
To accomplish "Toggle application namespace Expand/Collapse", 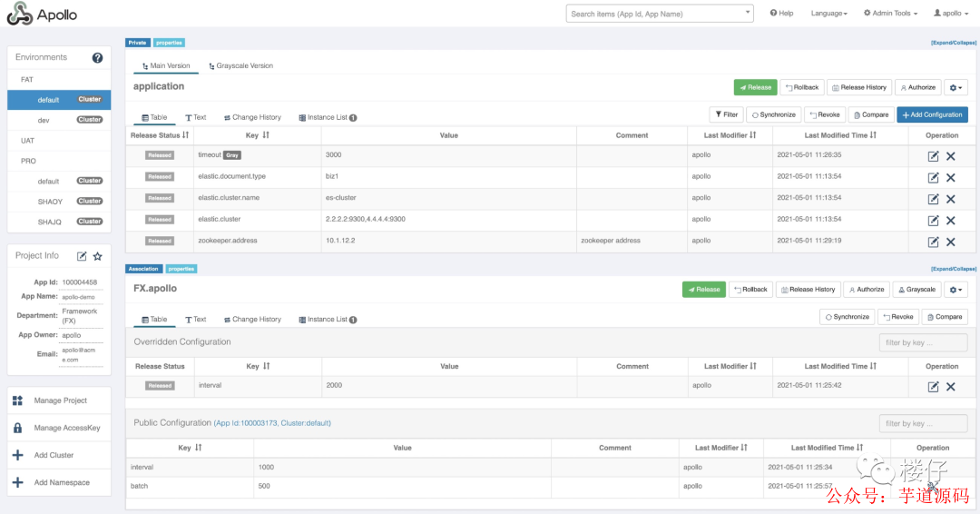I will coord(953,43).
